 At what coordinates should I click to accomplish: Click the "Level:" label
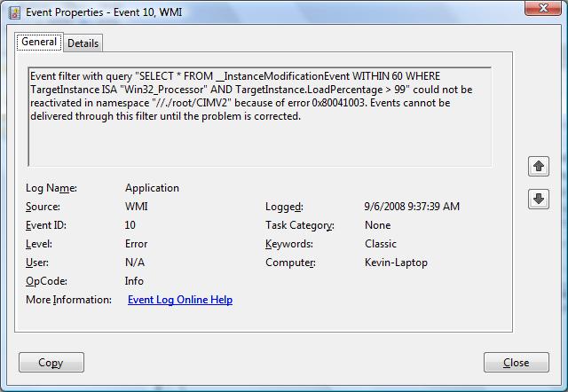[x=39, y=244]
